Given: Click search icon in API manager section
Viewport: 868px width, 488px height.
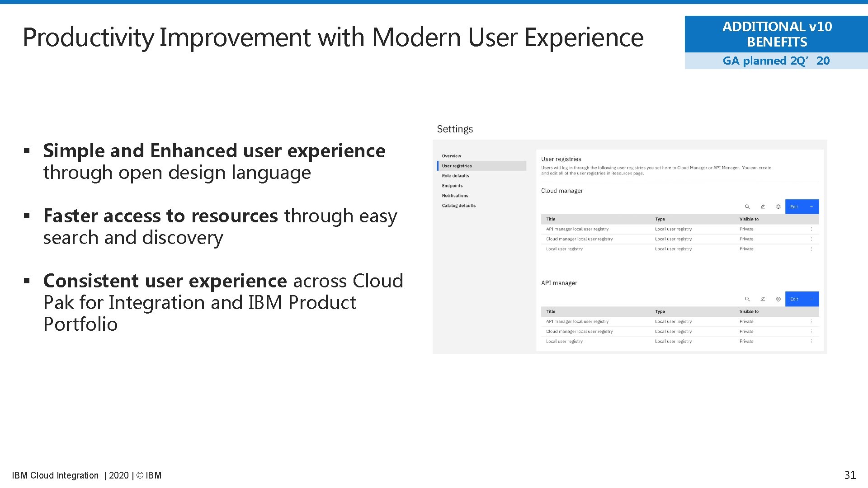Looking at the screenshot, I should pyautogui.click(x=747, y=299).
